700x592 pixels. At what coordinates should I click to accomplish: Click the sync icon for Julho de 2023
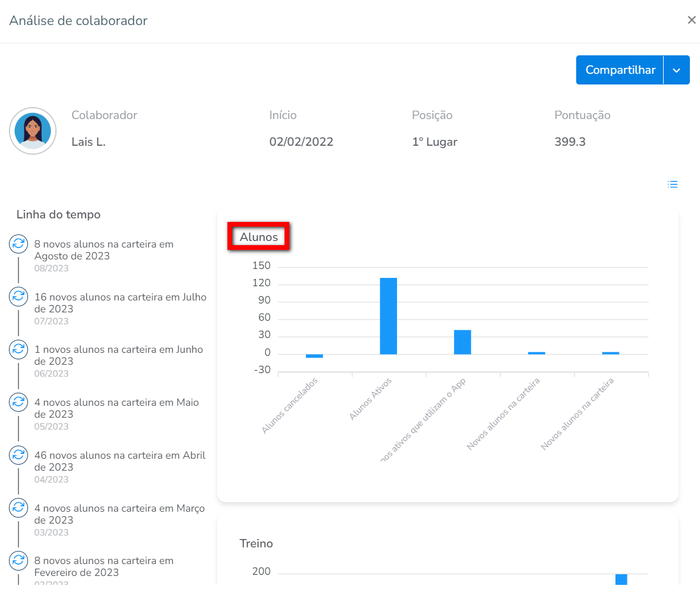pos(18,296)
